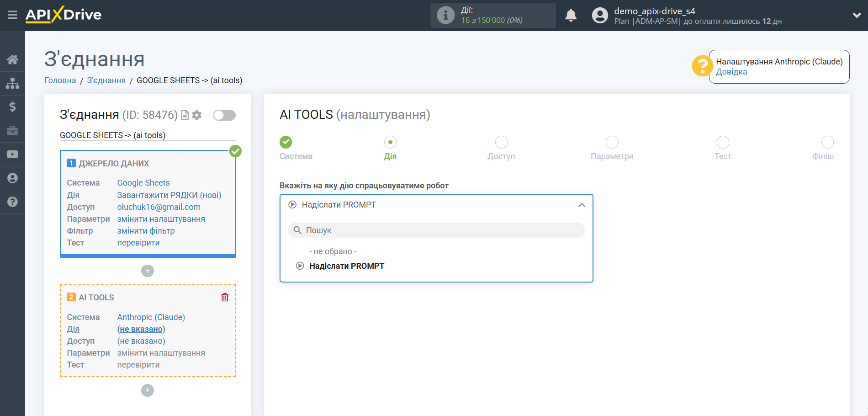Expand the user account menu chevron

[x=857, y=15]
